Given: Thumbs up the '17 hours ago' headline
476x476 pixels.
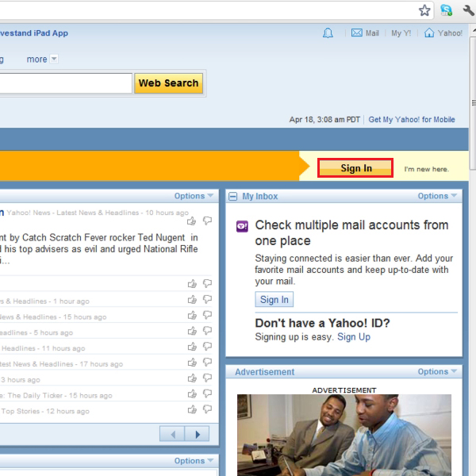Looking at the screenshot, I should pyautogui.click(x=192, y=363).
